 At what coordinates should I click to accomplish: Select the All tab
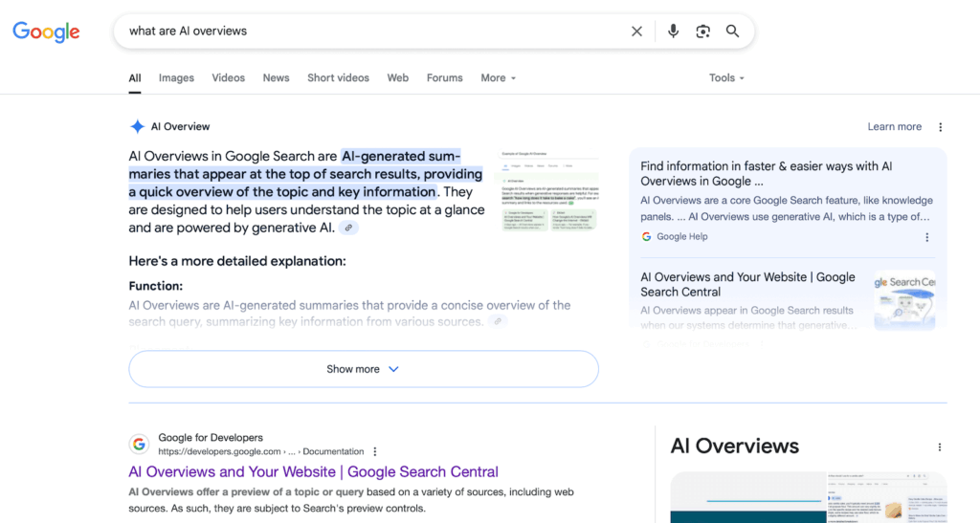tap(134, 78)
